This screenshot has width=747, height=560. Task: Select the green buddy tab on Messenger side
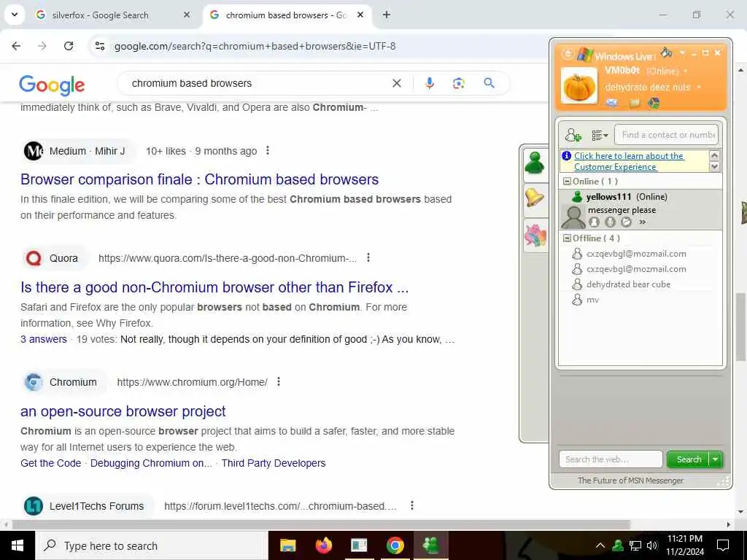click(535, 163)
